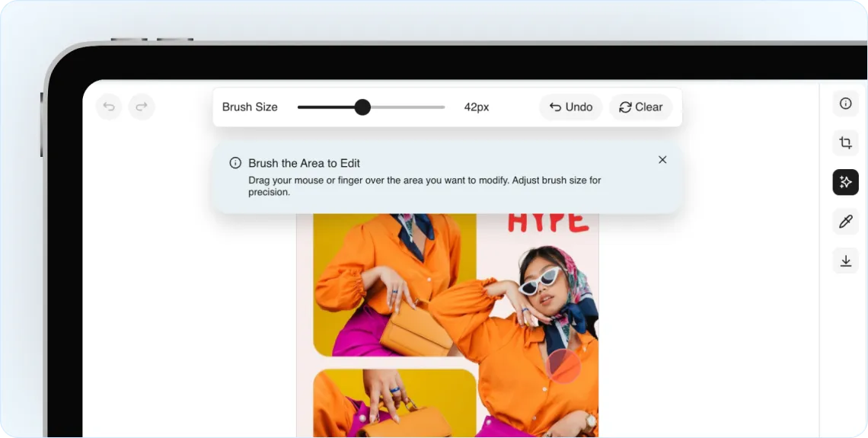Click the Brush Size label

[x=250, y=107]
